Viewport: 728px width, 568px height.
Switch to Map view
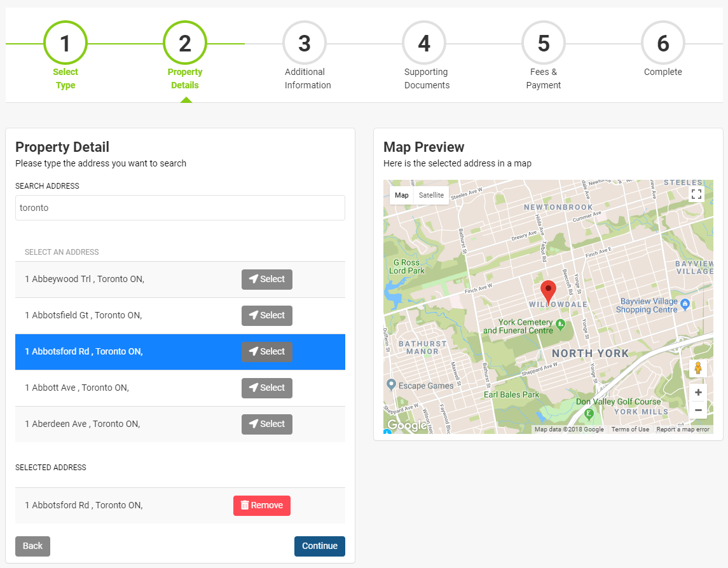click(401, 195)
